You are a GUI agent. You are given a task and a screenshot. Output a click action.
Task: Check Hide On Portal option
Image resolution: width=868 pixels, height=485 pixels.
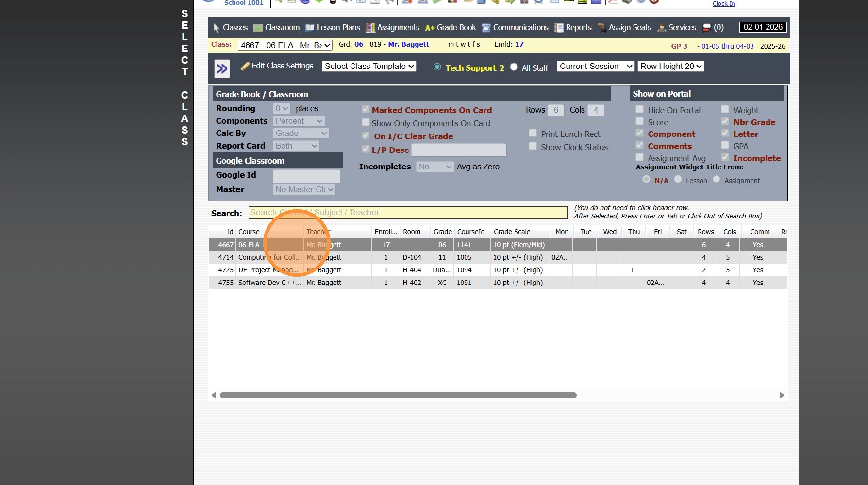640,110
